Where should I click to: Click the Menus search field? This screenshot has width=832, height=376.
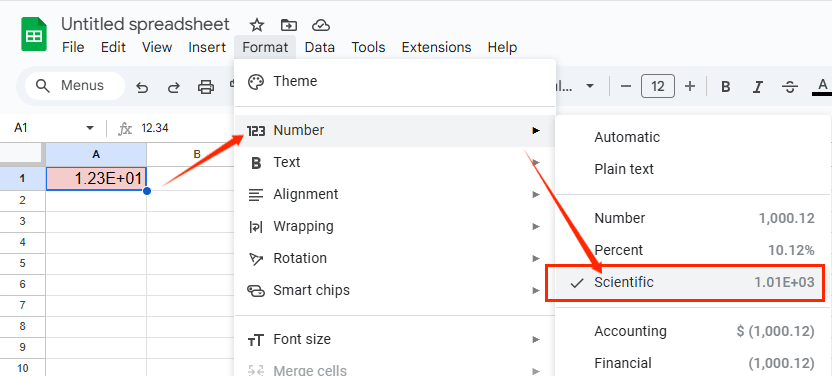point(74,86)
